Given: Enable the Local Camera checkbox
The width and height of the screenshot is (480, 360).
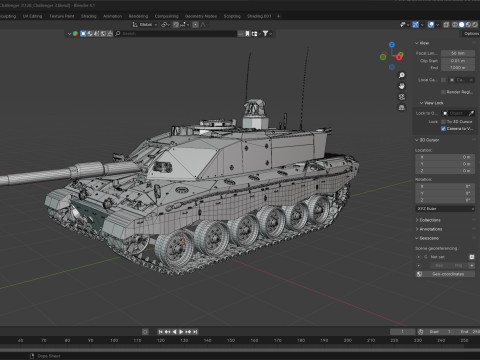Looking at the screenshot, I should point(443,80).
